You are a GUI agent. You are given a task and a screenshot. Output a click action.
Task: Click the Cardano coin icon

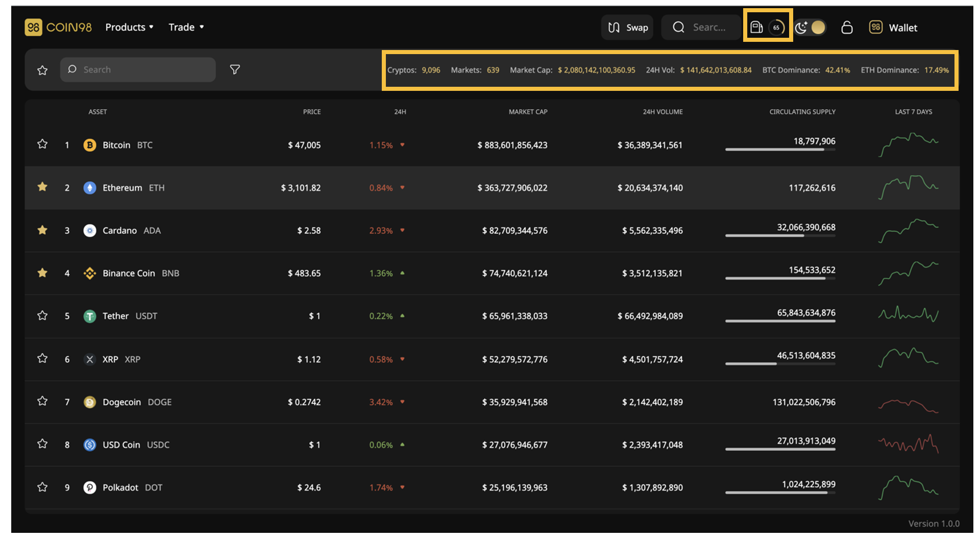pos(90,231)
